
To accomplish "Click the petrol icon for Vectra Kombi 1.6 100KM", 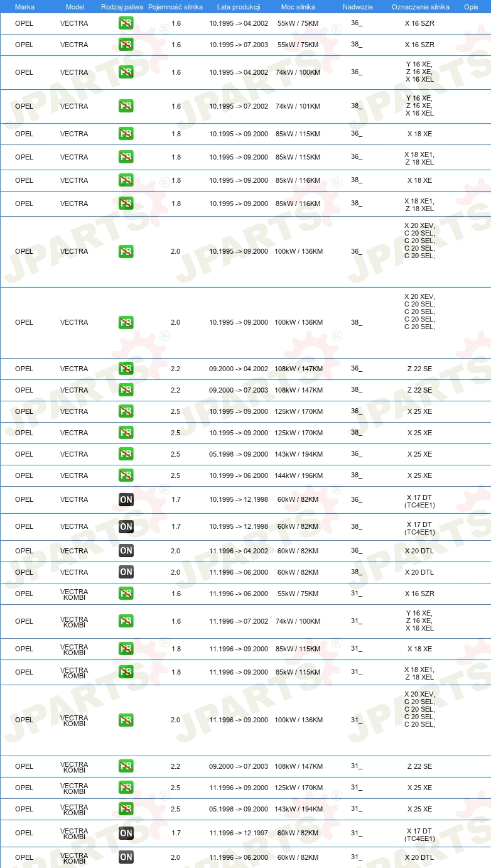I will point(126,621).
